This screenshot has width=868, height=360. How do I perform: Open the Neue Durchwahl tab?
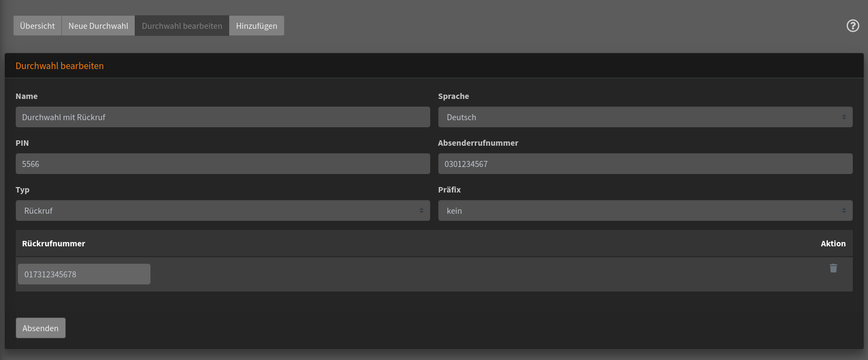click(98, 26)
